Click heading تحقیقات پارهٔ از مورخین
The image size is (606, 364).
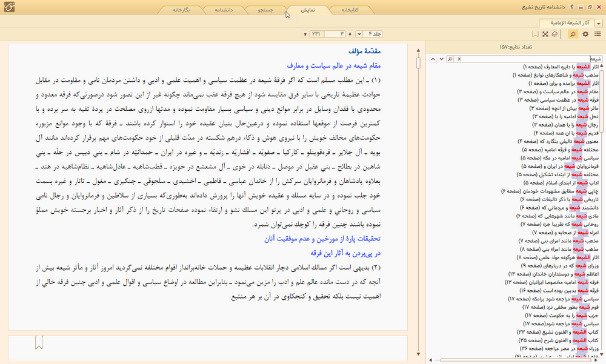click(x=322, y=239)
